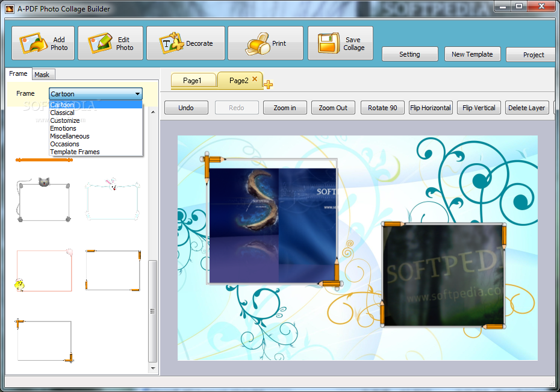Choose Cartoon from the frame list

pos(95,105)
